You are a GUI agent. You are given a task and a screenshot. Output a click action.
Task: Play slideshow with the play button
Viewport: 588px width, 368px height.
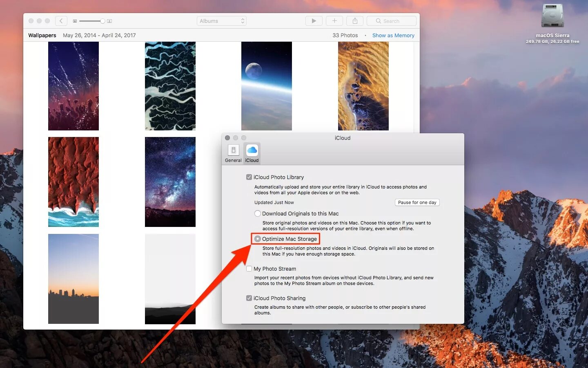314,21
